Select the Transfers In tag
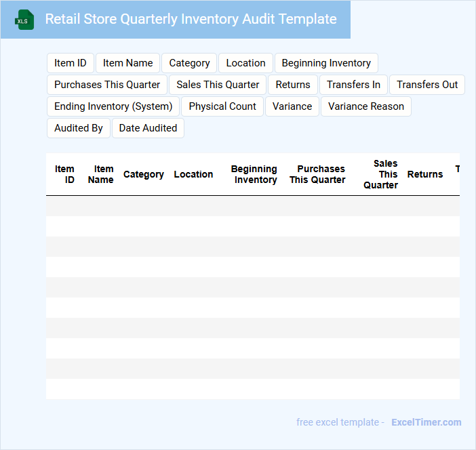Viewport: 476px width, 450px height. 353,85
